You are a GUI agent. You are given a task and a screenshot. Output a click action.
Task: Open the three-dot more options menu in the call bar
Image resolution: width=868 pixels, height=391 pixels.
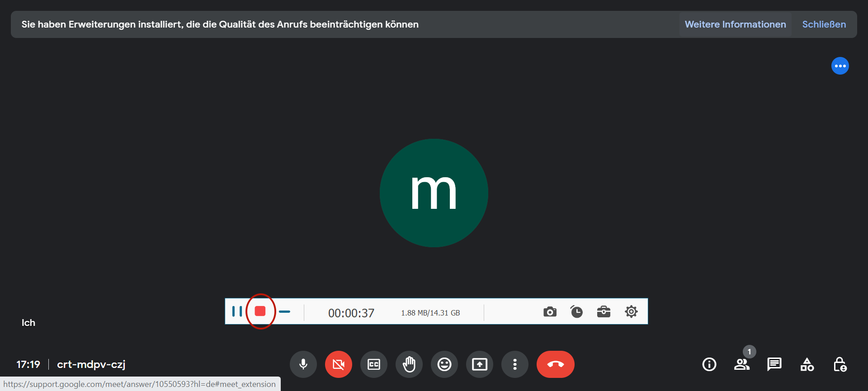[x=515, y=364]
